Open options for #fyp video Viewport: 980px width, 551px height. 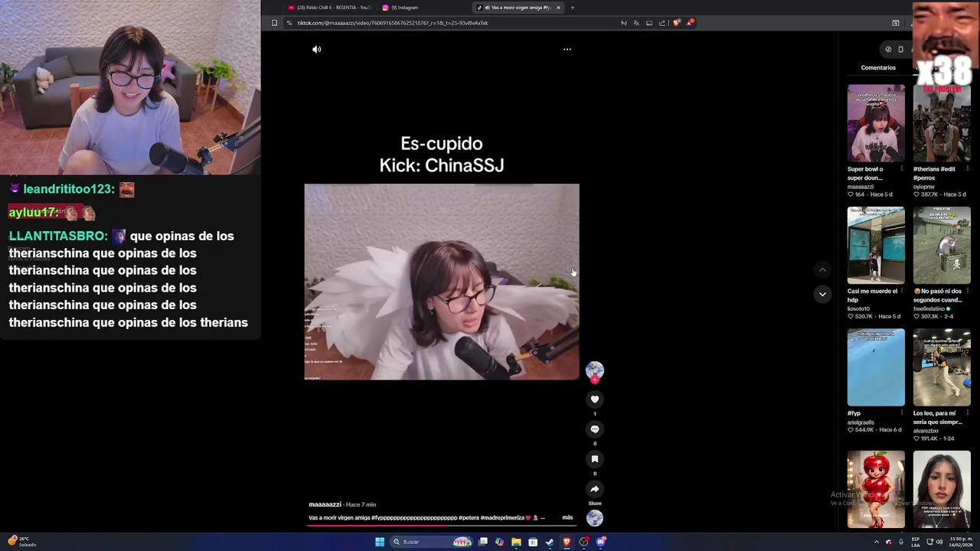pos(901,413)
